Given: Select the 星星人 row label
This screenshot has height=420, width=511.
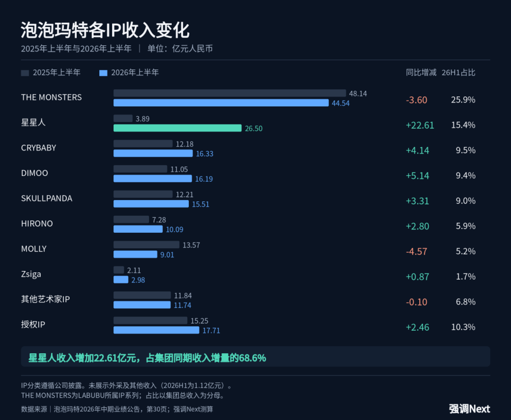Looking at the screenshot, I should tap(33, 123).
